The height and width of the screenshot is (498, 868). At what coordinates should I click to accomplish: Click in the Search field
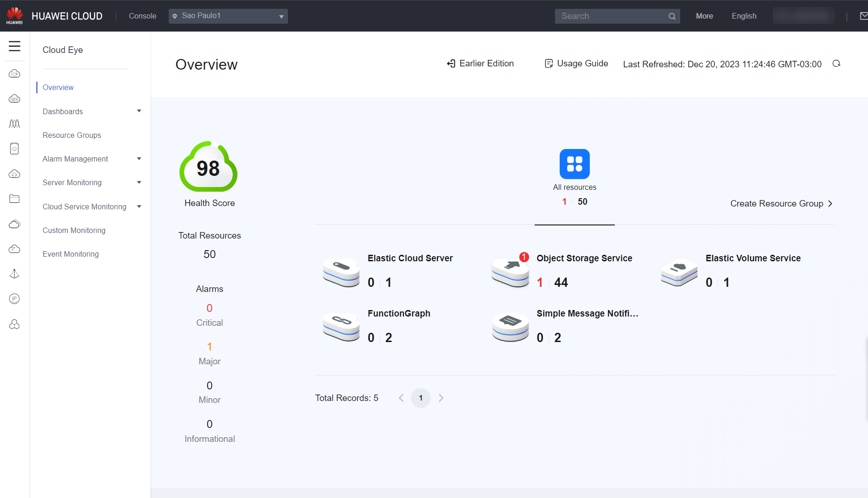pyautogui.click(x=612, y=16)
